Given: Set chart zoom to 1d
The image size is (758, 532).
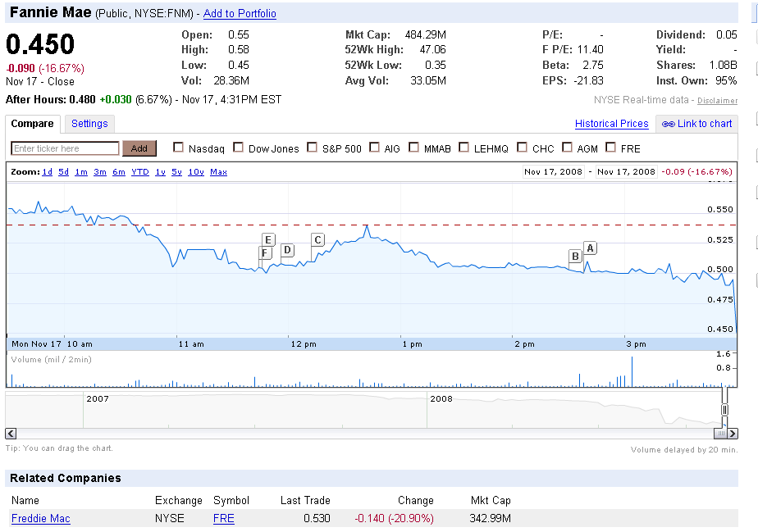Looking at the screenshot, I should 48,172.
